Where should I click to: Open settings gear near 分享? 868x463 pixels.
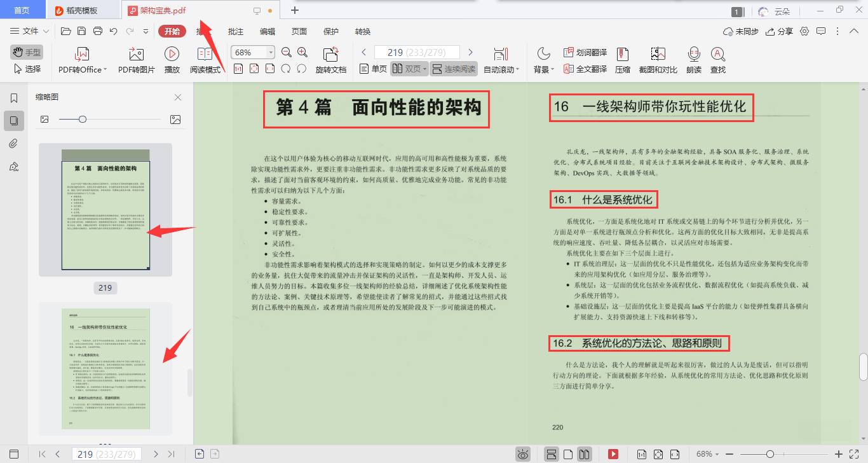point(804,31)
